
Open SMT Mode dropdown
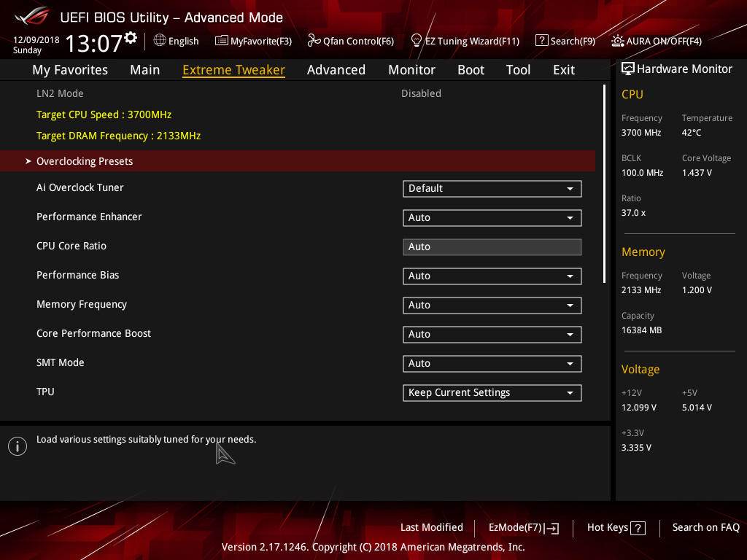pos(492,364)
